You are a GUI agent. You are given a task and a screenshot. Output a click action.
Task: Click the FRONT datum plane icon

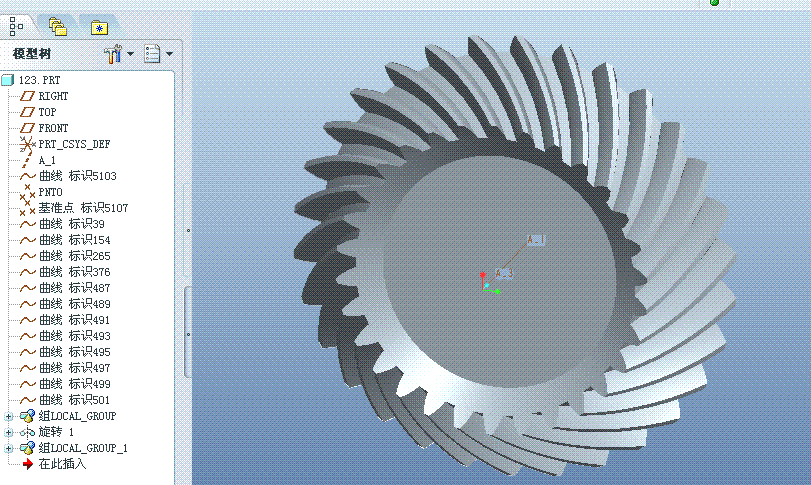click(x=27, y=128)
